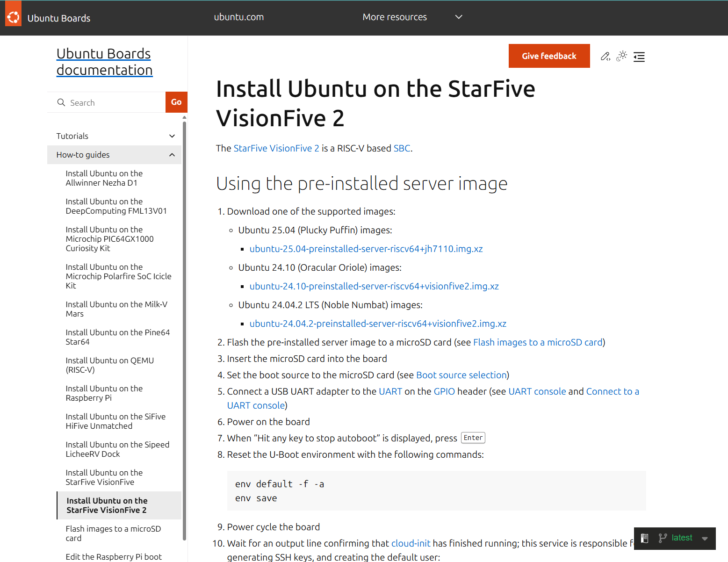Click the Go search button
The height and width of the screenshot is (562, 728).
(x=176, y=102)
